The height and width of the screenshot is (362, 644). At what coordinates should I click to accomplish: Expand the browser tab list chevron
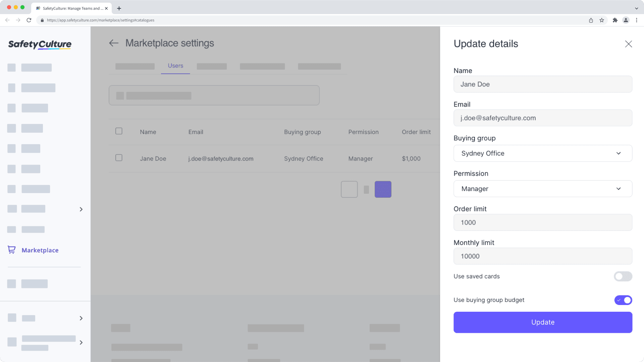636,8
